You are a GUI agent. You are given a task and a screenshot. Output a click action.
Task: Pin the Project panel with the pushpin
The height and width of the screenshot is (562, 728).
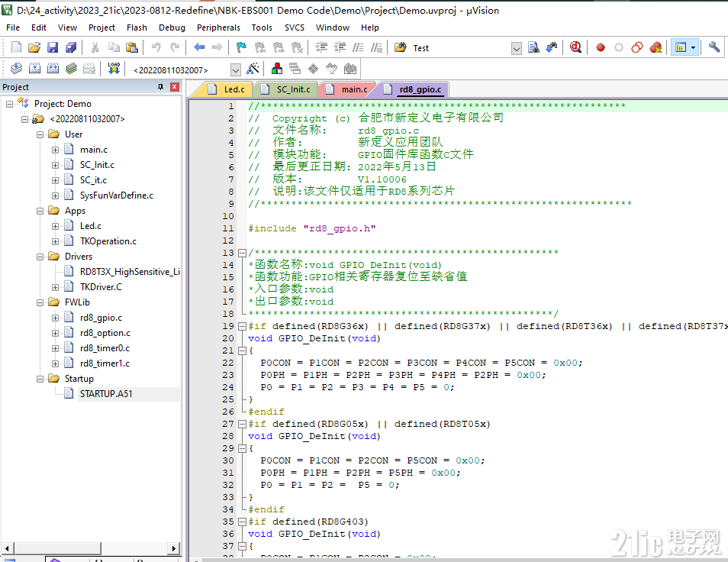tap(161, 87)
